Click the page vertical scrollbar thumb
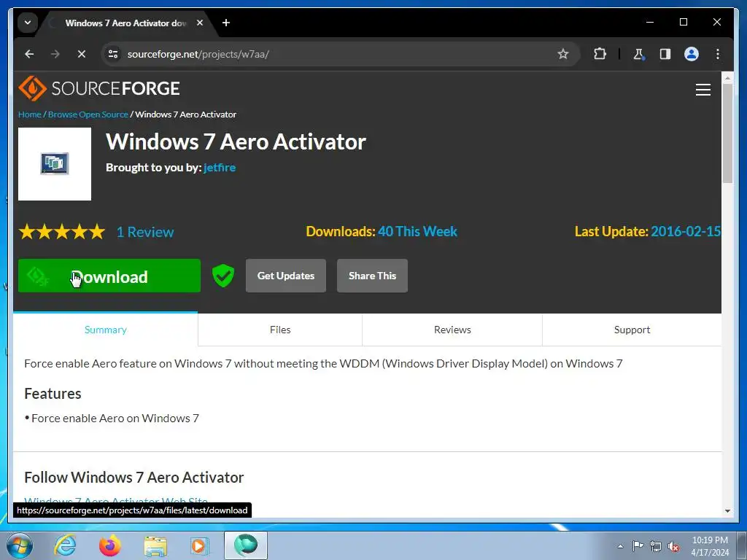This screenshot has height=560, width=747. (x=727, y=133)
